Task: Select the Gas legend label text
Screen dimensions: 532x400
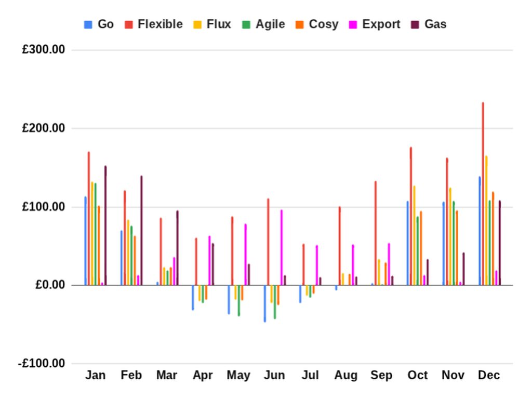Action: (435, 24)
